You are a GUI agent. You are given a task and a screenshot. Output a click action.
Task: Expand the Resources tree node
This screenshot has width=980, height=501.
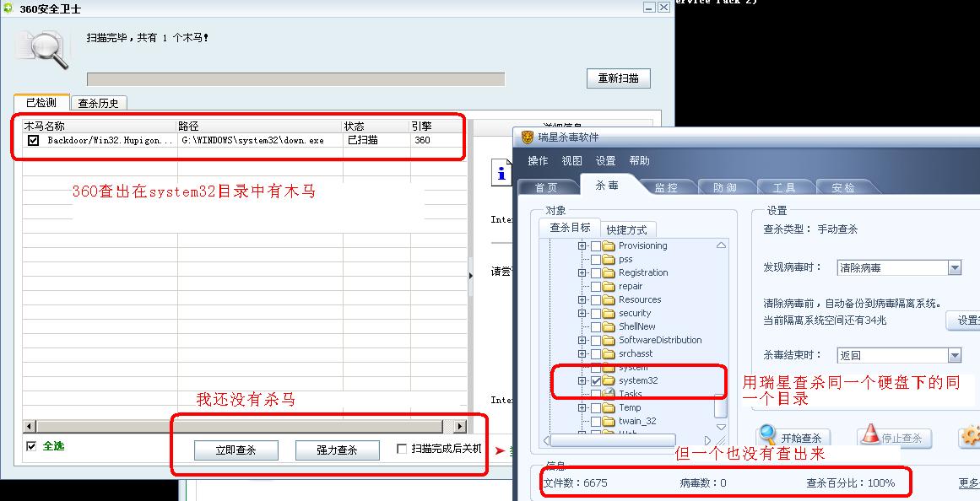[x=582, y=300]
